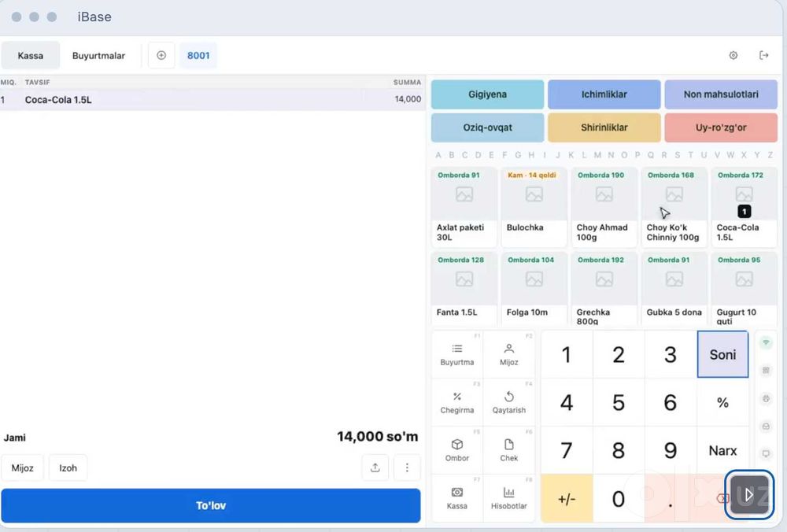Open settings via the gear icon

(x=733, y=55)
